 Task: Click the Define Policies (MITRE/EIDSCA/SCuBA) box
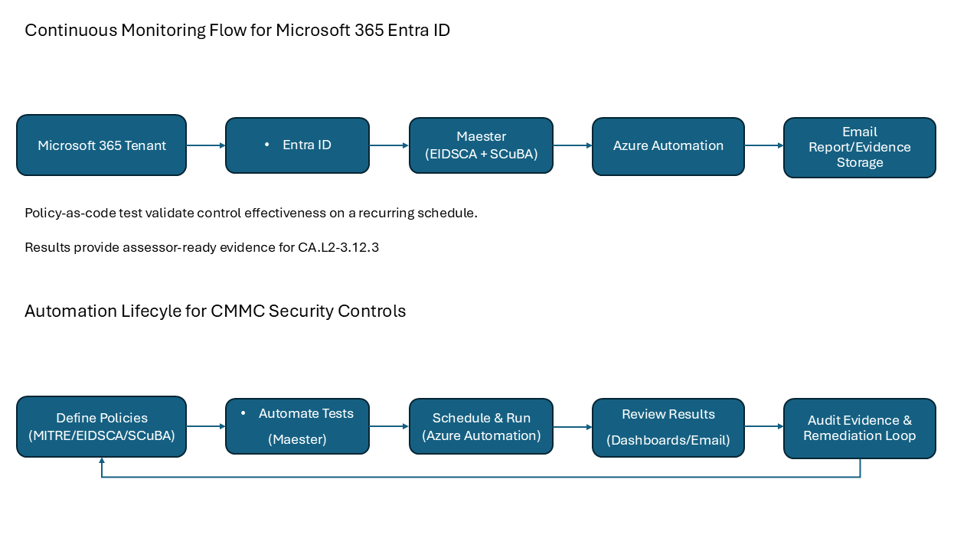point(101,427)
